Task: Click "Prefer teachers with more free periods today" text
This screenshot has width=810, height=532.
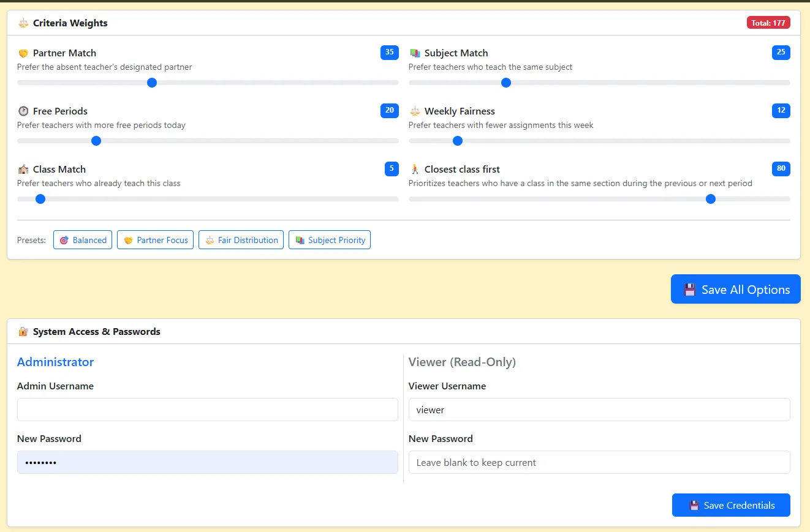Action: coord(101,125)
